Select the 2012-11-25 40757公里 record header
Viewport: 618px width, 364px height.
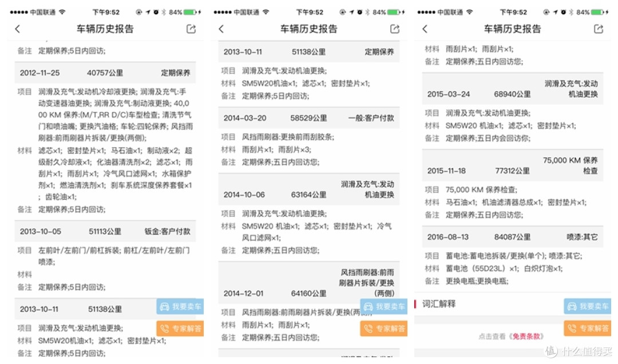coord(105,73)
